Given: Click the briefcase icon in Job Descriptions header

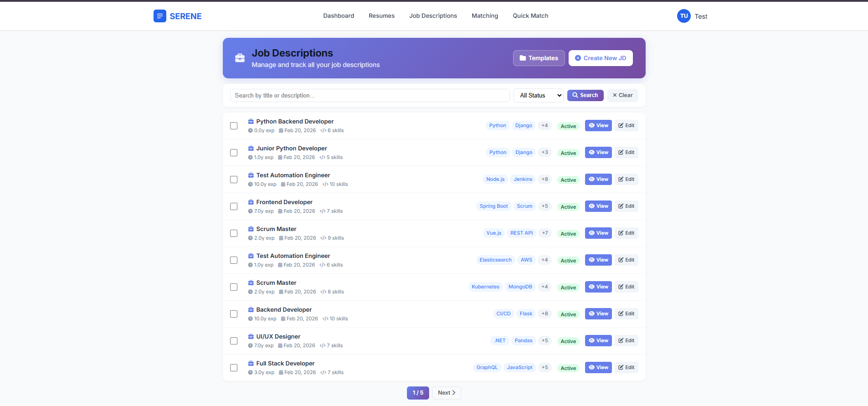Looking at the screenshot, I should 240,58.
